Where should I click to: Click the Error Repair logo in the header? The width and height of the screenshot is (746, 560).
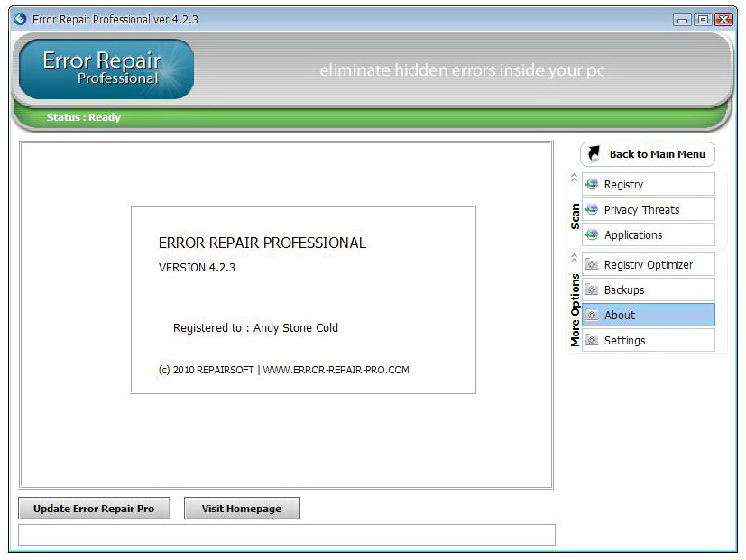tap(104, 69)
